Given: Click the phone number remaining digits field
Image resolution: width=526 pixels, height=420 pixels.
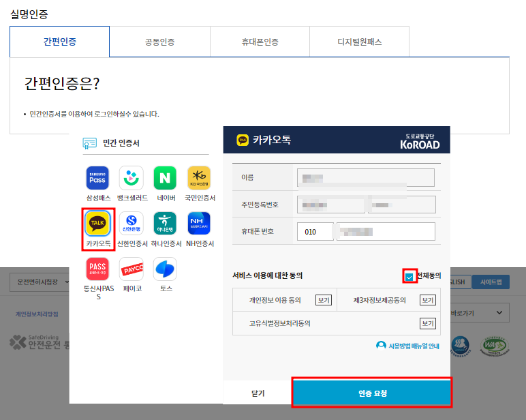Looking at the screenshot, I should pos(386,231).
